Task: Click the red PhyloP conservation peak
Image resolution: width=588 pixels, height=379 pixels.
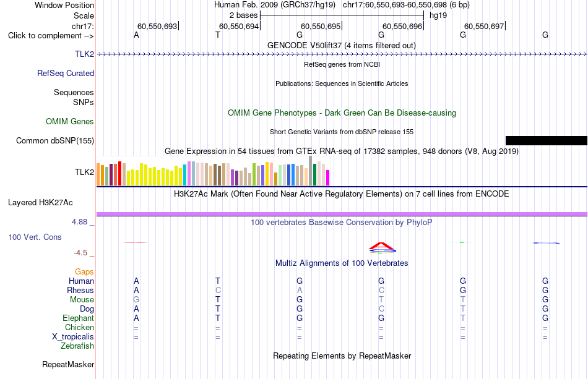Action: 381,245
